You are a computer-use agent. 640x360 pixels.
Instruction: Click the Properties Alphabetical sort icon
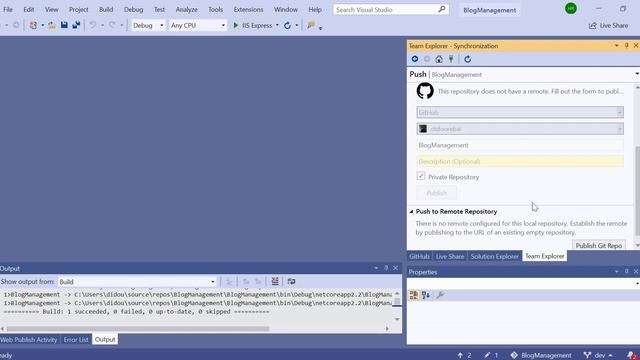click(x=426, y=295)
